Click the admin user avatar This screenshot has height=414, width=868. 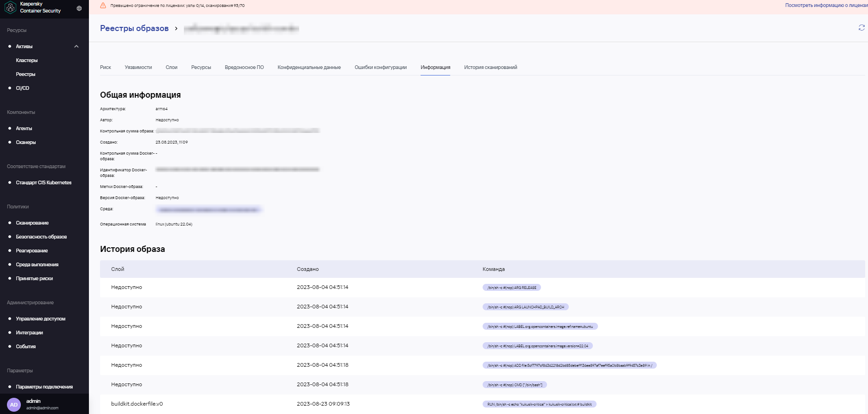pyautogui.click(x=14, y=404)
